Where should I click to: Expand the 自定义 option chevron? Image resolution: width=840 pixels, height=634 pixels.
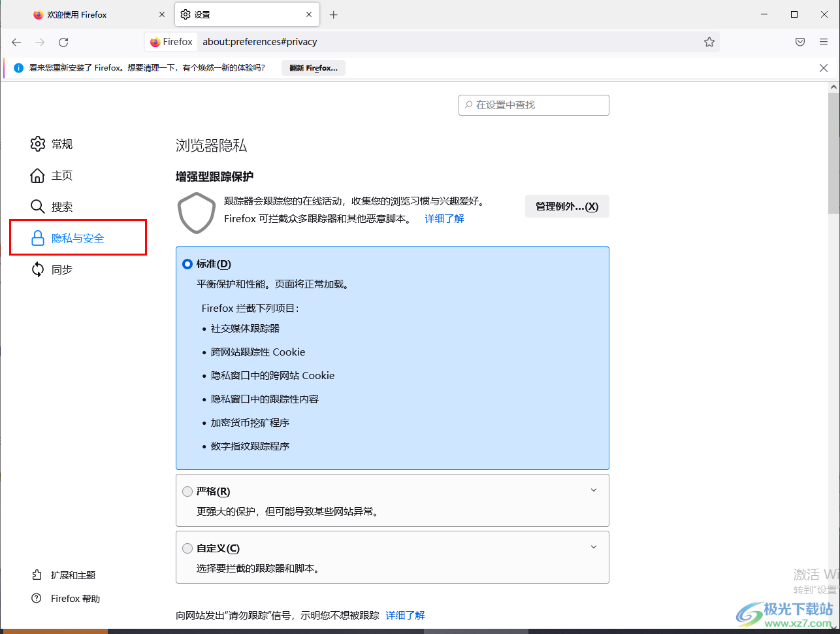click(x=594, y=547)
